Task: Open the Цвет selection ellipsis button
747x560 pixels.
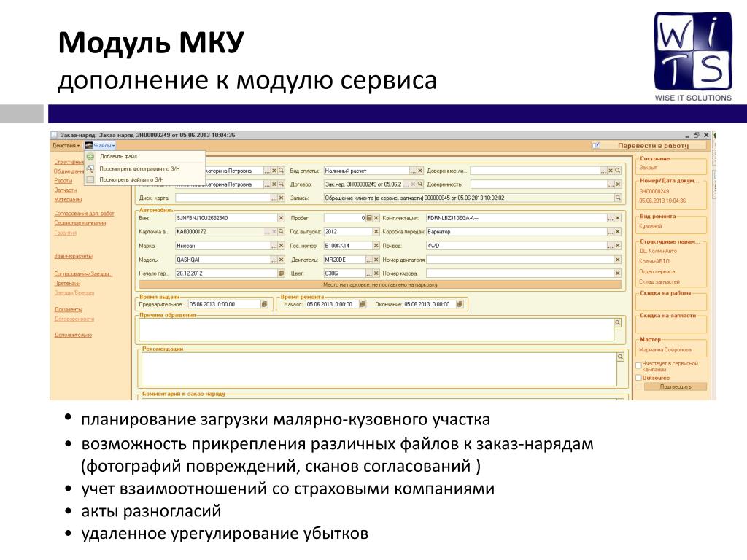Action: click(368, 273)
